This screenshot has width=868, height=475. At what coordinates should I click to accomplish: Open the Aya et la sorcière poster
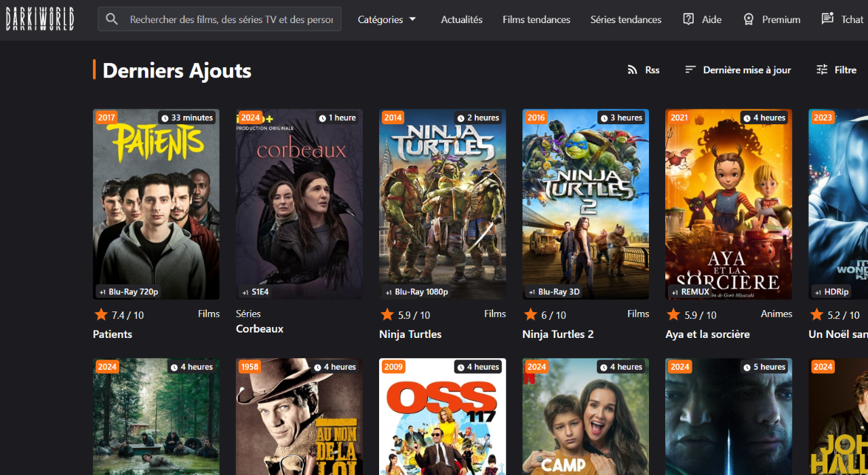click(728, 204)
